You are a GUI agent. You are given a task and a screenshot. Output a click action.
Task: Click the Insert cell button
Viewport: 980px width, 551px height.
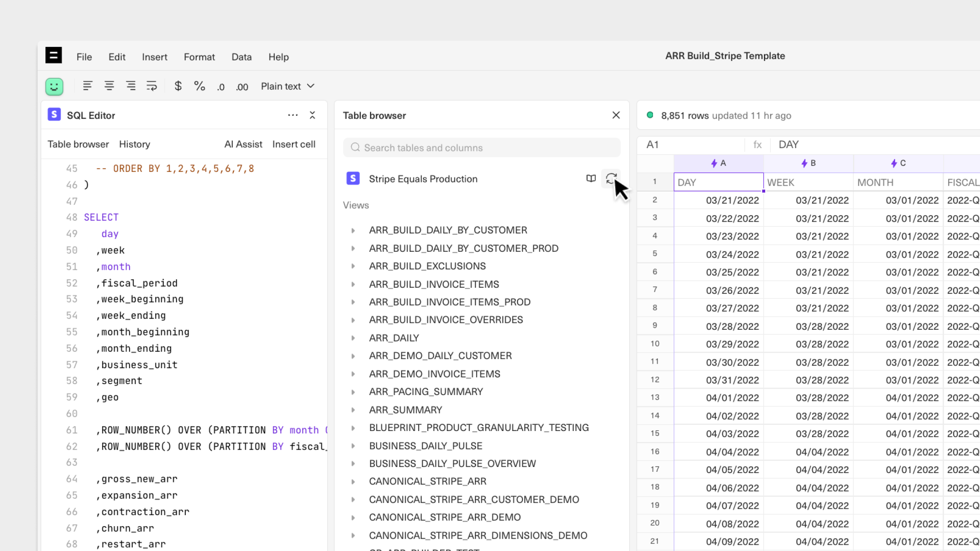tap(294, 144)
